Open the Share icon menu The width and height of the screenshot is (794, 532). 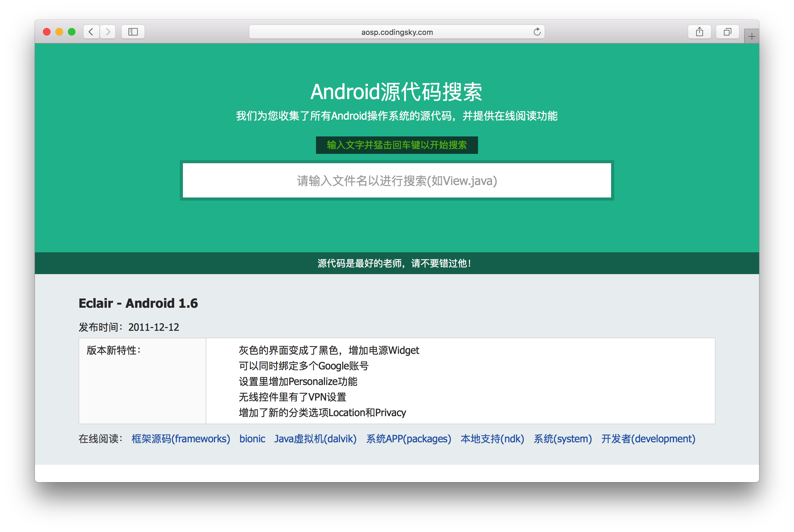click(699, 32)
